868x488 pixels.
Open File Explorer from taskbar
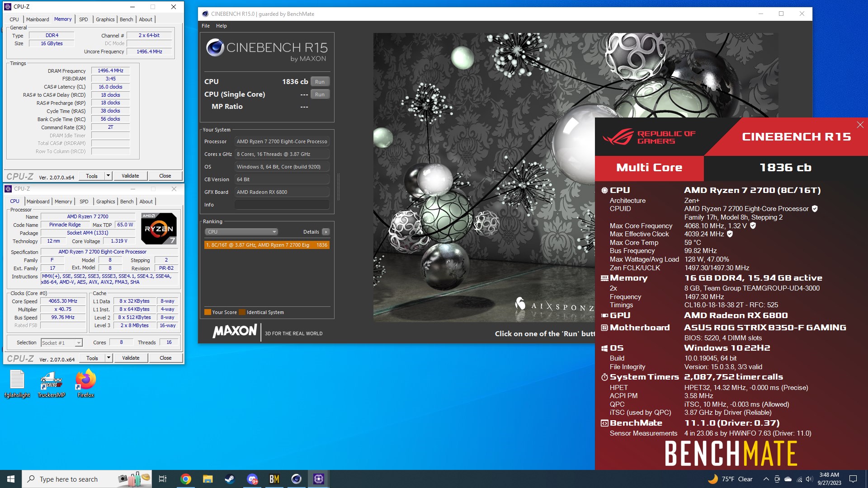[x=208, y=479]
